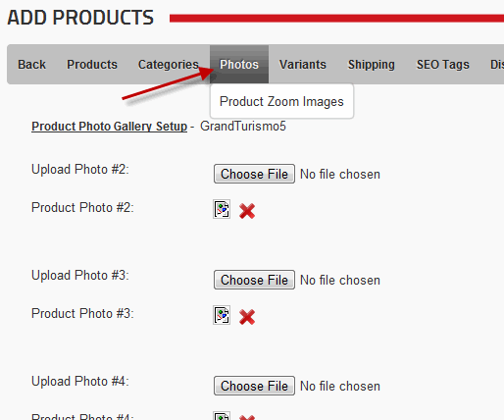Choose File for Upload Photo #3
Screen dimensions: 504x420
254,280
